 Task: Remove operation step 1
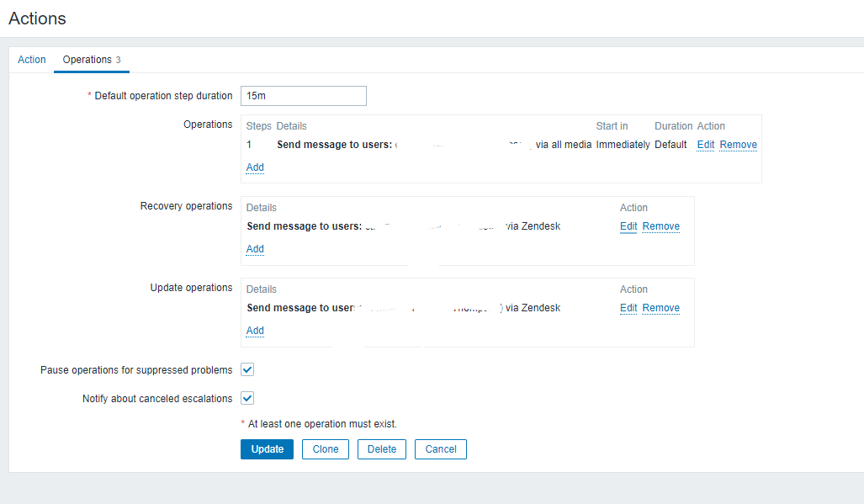[x=738, y=144]
